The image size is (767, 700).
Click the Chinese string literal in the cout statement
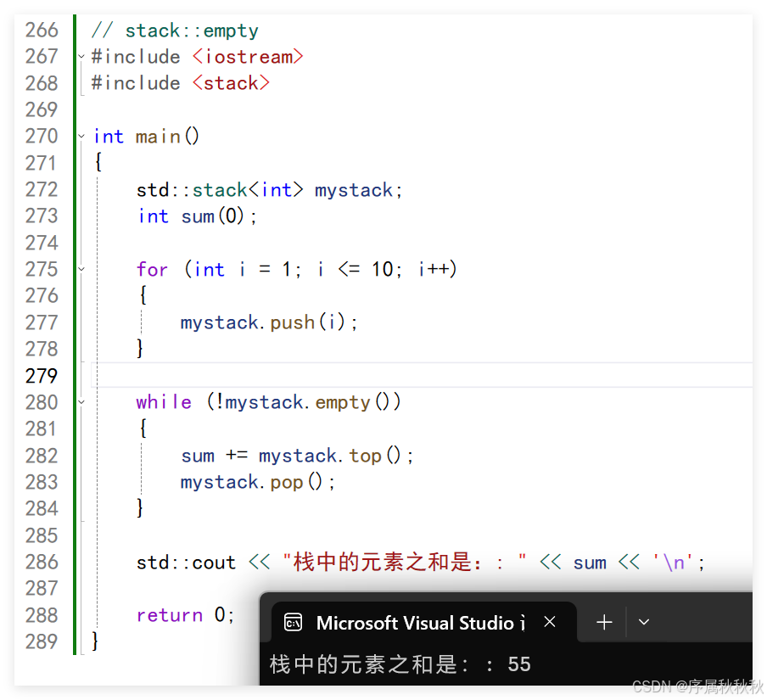click(405, 562)
